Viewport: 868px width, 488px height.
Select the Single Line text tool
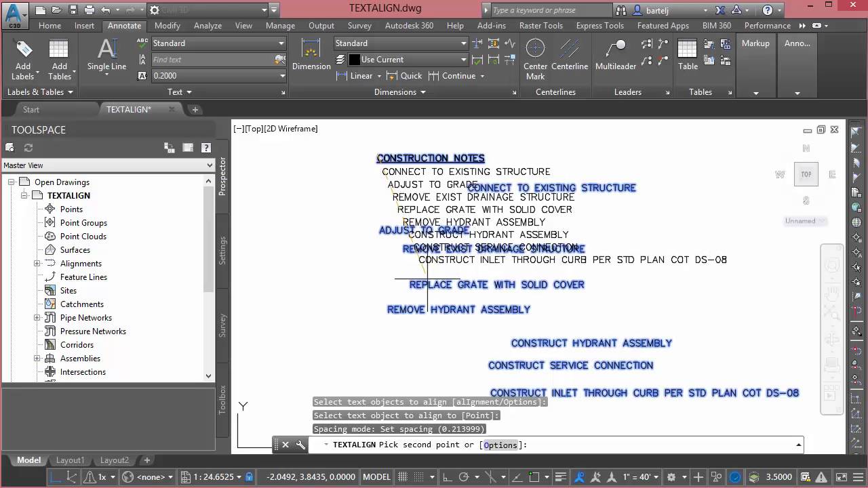tap(106, 54)
